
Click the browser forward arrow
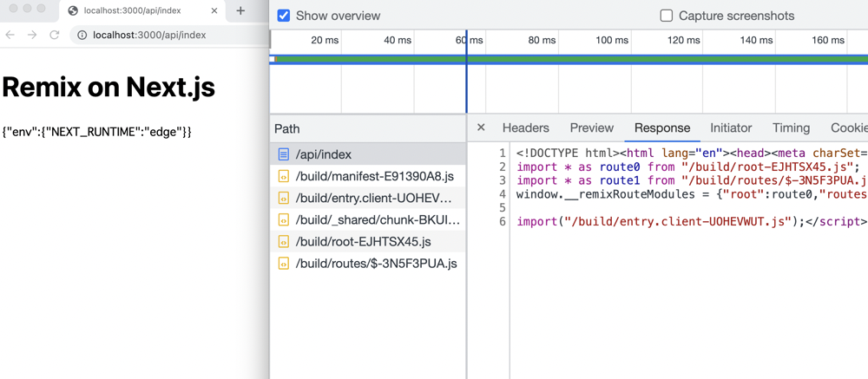32,35
